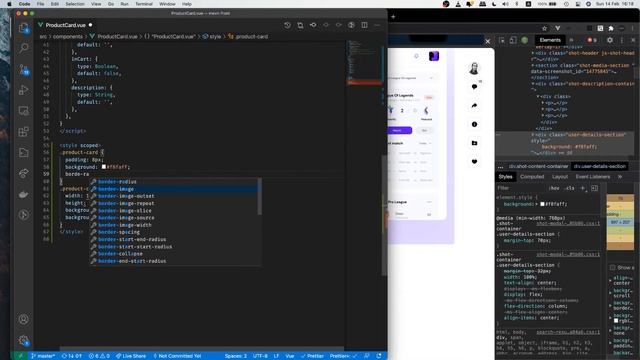Switch to the Event Listeners tab
The height and width of the screenshot is (360, 640).
[593, 177]
